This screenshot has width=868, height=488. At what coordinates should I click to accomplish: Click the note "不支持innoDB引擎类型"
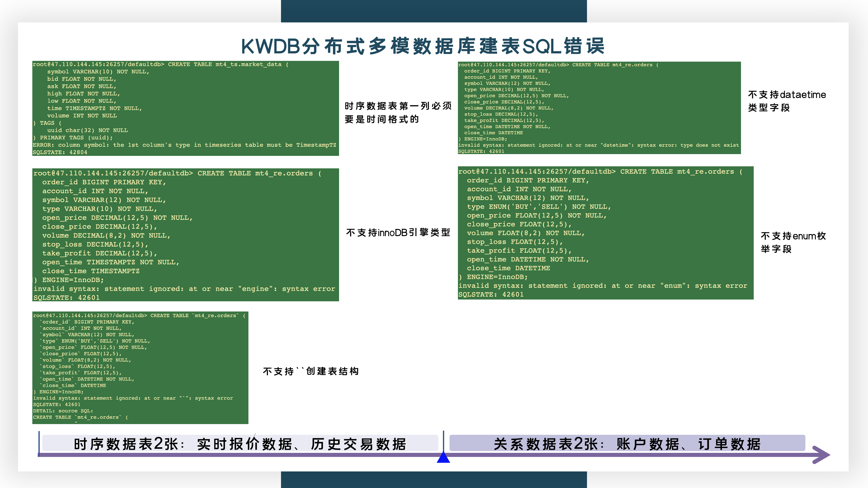(x=398, y=232)
